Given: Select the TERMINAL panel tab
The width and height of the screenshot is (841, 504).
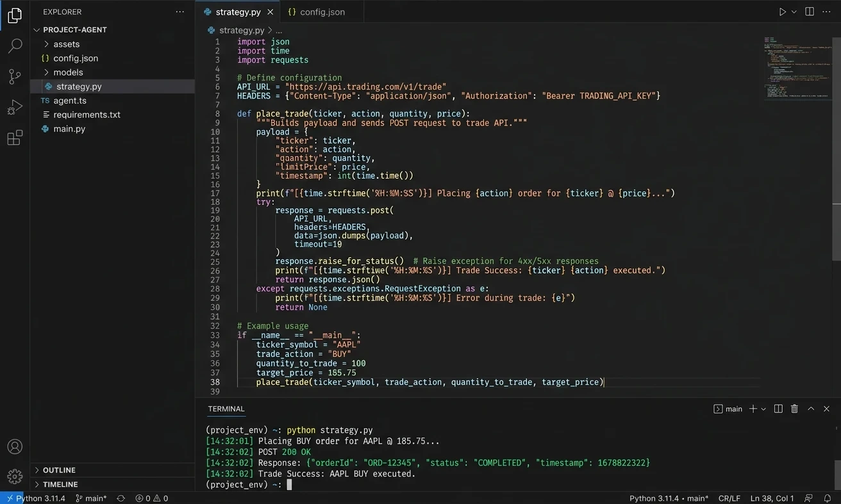Looking at the screenshot, I should tap(226, 409).
